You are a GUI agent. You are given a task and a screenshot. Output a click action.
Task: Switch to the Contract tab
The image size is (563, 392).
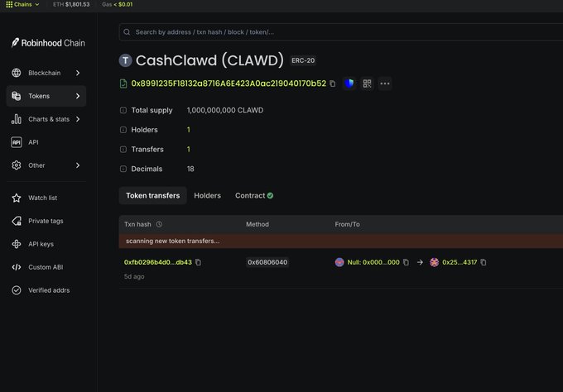pos(254,196)
